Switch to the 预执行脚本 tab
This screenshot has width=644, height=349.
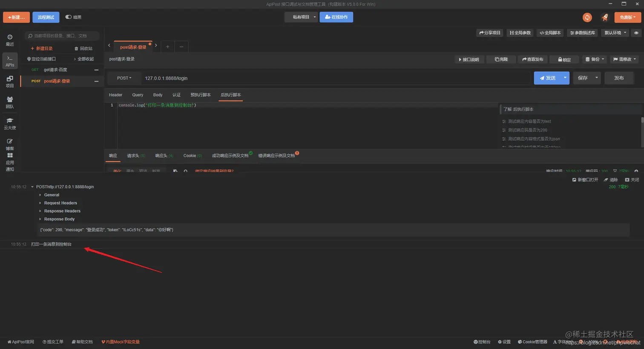(x=201, y=95)
